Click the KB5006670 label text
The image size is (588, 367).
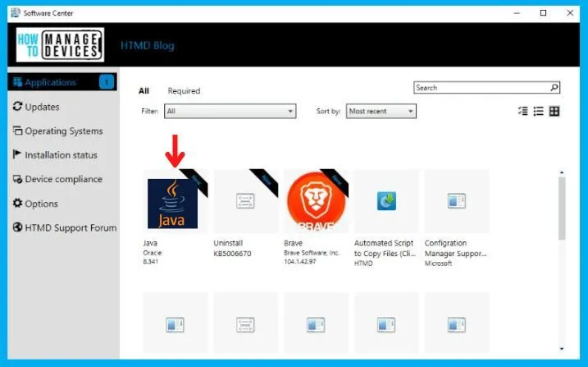[232, 254]
